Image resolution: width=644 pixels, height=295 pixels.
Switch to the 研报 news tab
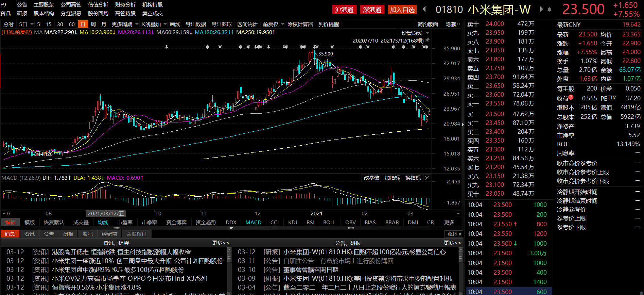pos(68,234)
